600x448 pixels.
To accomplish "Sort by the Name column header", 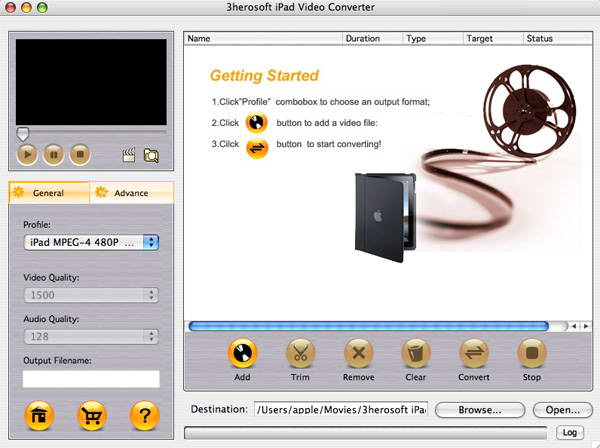I will point(263,39).
